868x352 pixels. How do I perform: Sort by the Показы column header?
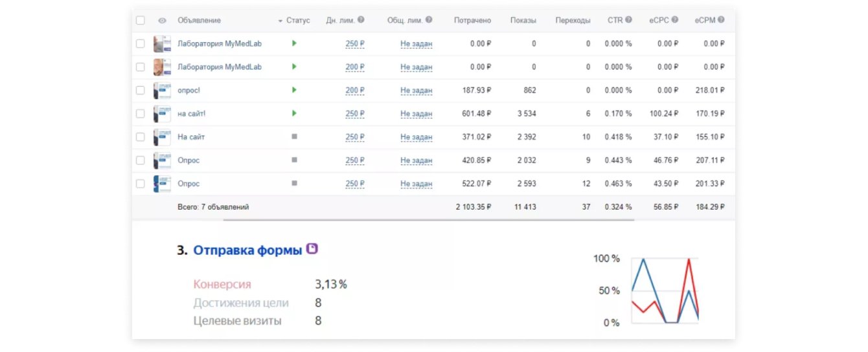point(523,21)
